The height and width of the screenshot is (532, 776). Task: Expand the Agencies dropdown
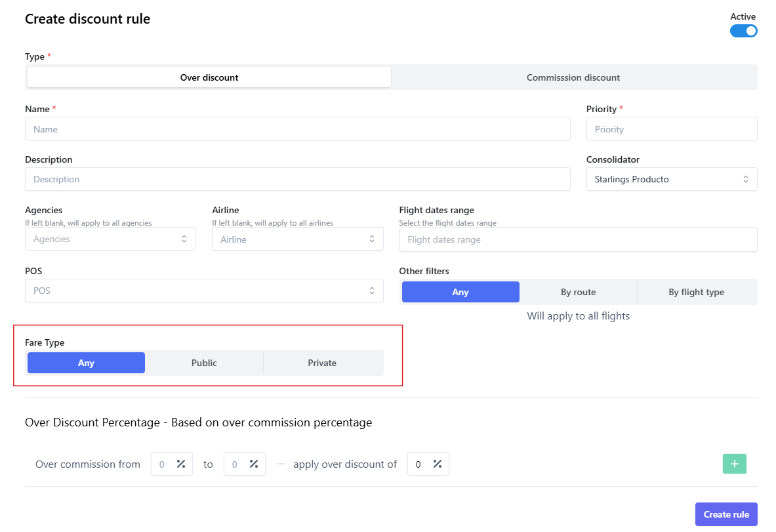coord(110,239)
